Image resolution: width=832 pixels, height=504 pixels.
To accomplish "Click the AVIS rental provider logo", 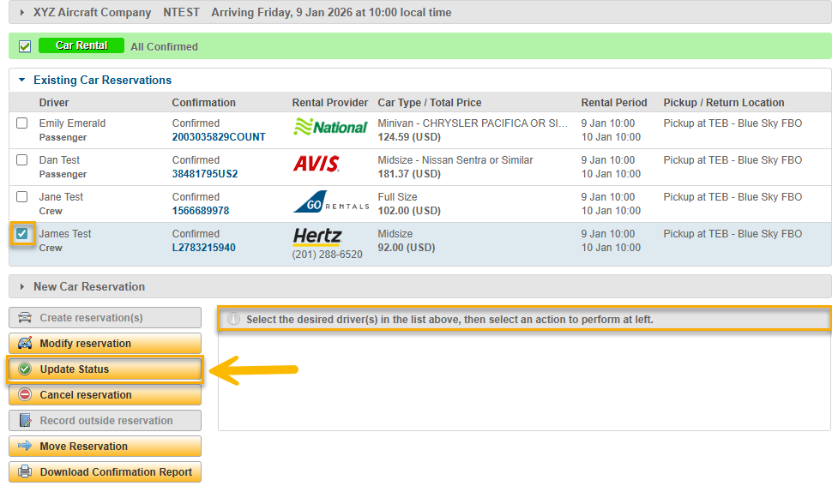I will pyautogui.click(x=317, y=164).
